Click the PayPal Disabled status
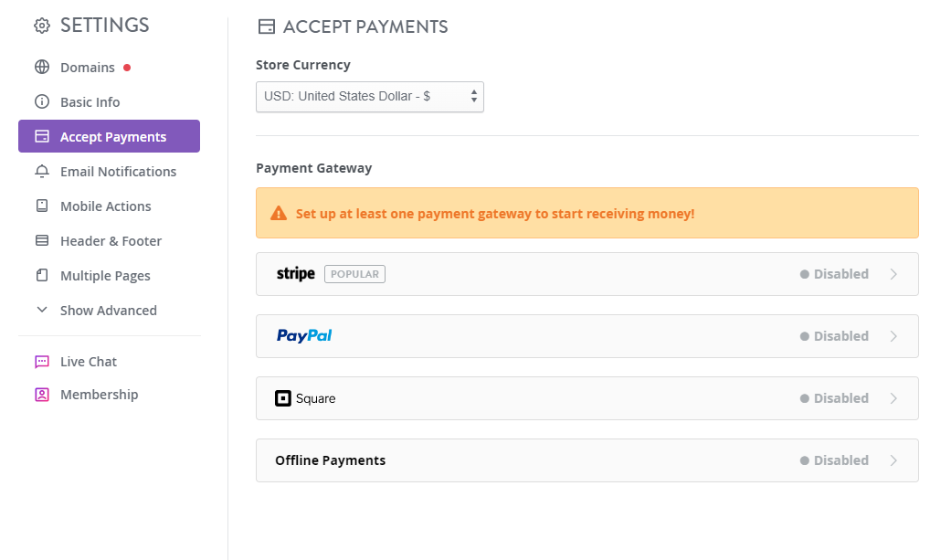This screenshot has width=930, height=560. point(834,336)
